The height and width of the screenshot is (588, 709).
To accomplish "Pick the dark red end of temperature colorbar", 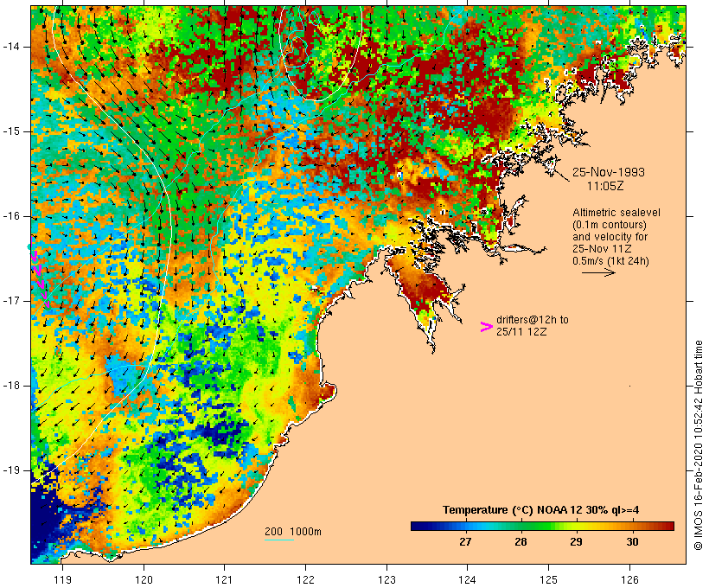I will coord(667,525).
